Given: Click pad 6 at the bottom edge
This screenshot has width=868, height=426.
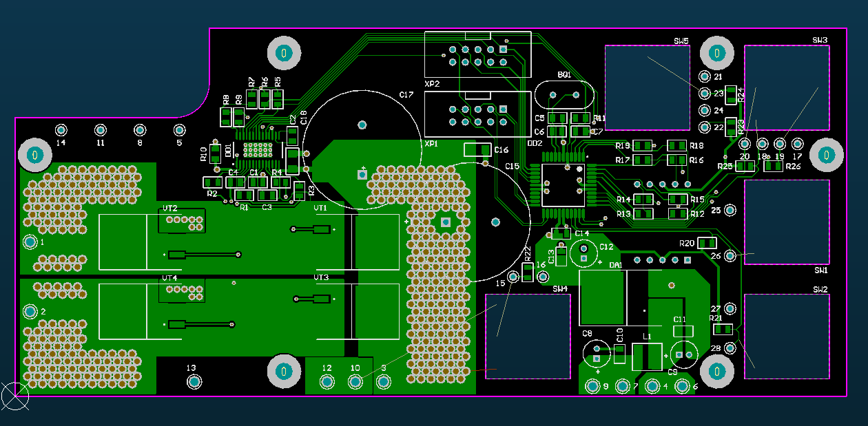Looking at the screenshot, I should (x=681, y=387).
